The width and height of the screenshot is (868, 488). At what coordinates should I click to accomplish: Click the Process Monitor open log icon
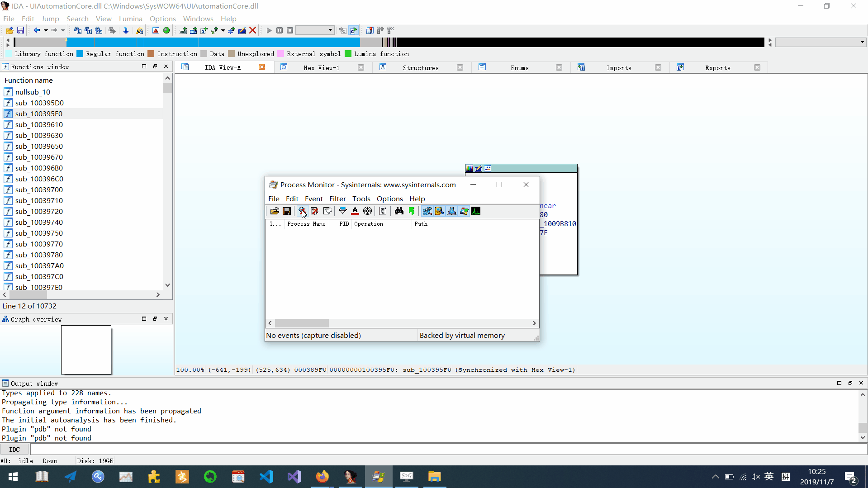(275, 211)
